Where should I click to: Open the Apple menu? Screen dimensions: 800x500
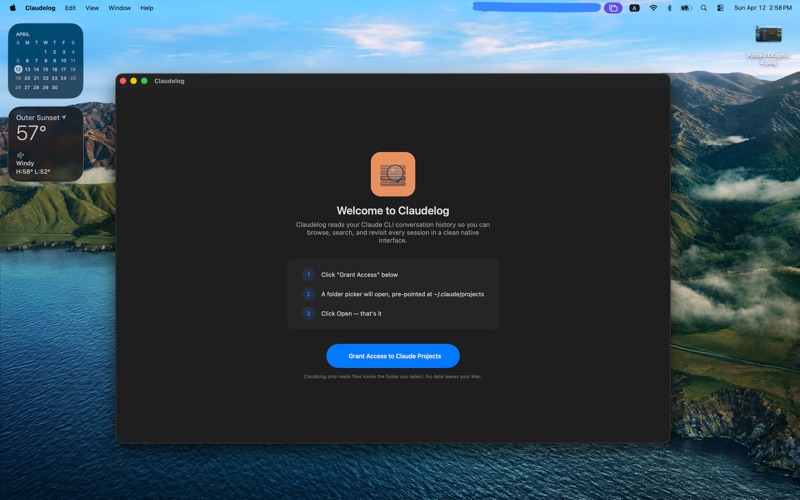click(x=13, y=8)
